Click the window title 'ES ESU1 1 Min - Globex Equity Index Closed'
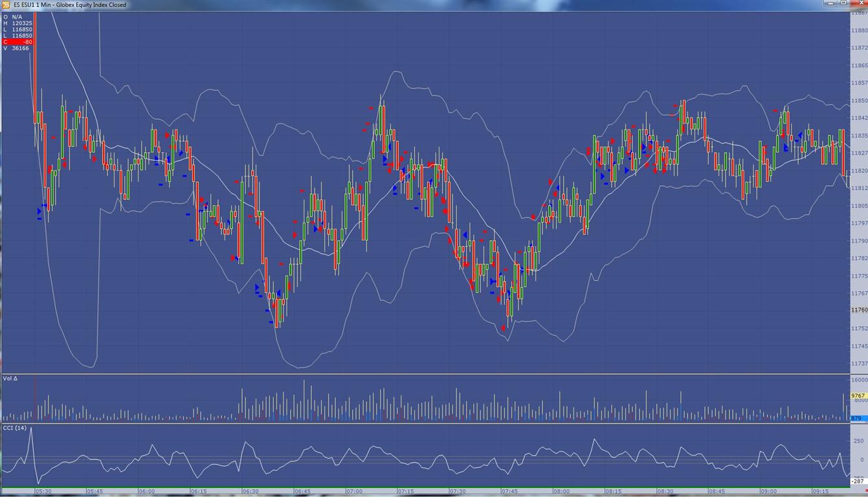Image resolution: width=868 pixels, height=497 pixels. (x=70, y=5)
